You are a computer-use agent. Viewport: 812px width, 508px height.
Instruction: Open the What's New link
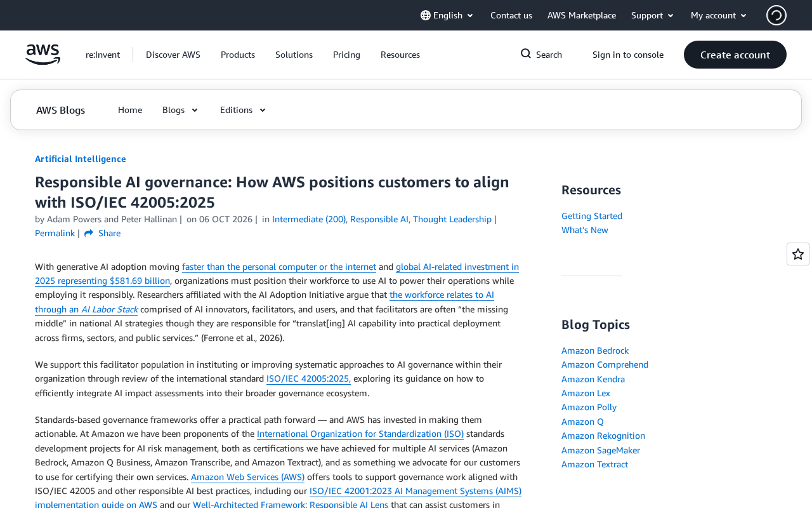click(585, 230)
